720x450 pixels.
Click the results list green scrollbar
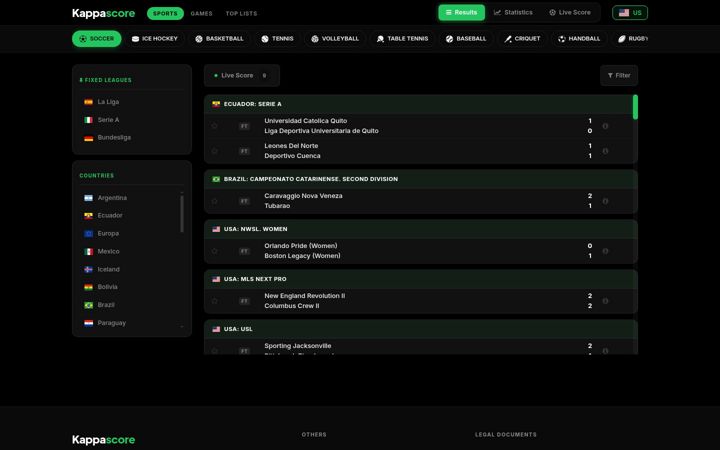click(x=635, y=107)
